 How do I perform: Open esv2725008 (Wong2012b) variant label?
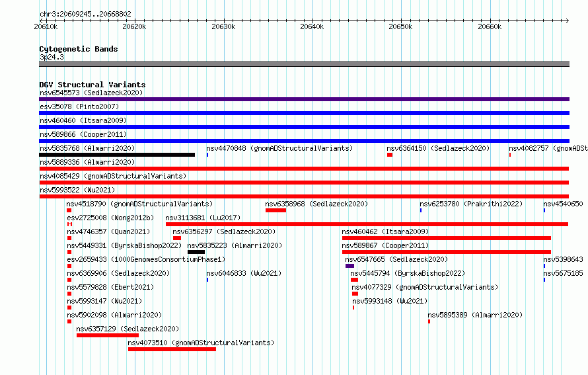[110, 218]
